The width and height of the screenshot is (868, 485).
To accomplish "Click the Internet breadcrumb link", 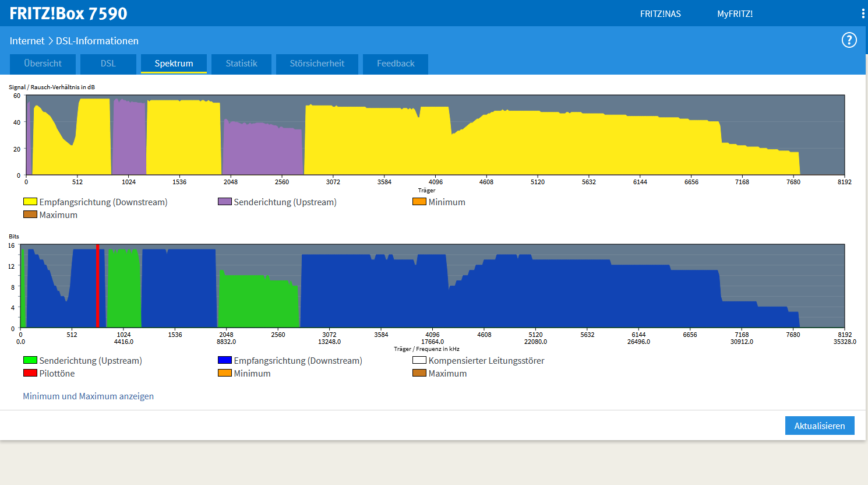I will pos(27,41).
